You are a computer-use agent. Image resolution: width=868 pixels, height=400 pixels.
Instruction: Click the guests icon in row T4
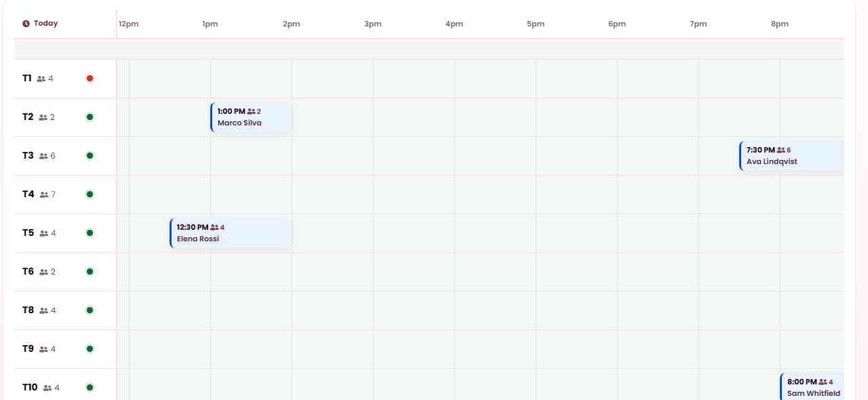[x=44, y=195]
